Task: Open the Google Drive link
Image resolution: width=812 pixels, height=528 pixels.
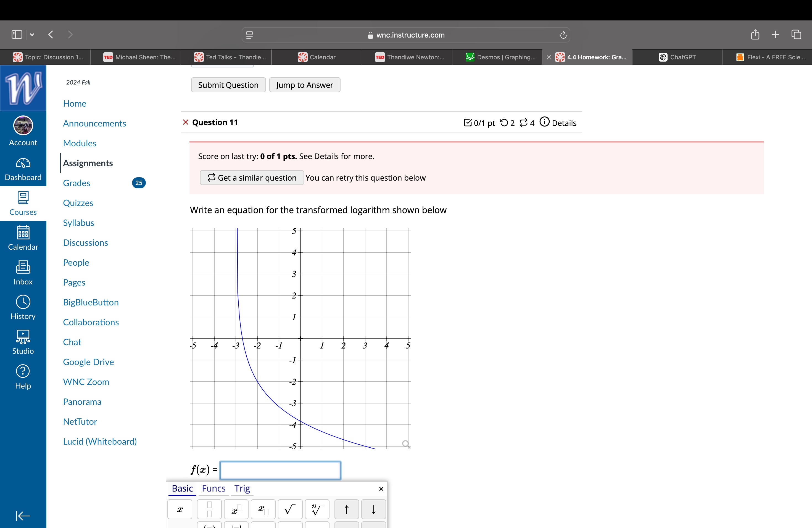Action: (88, 362)
